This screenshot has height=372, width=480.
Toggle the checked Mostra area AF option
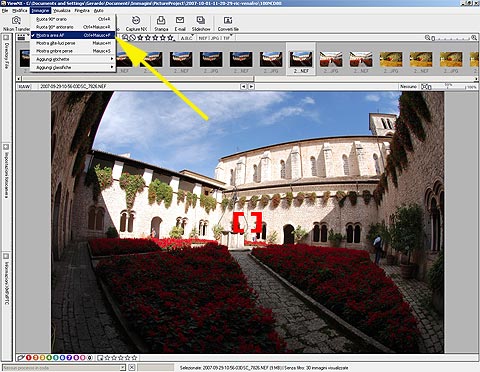tap(73, 35)
